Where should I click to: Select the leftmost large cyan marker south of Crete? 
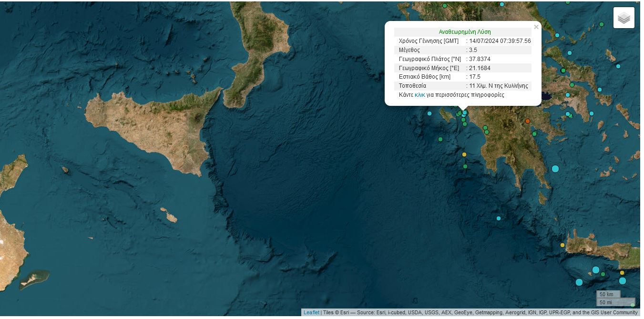click(x=579, y=282)
